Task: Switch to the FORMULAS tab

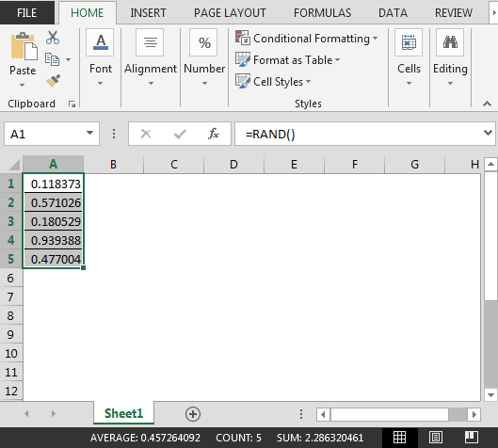Action: [x=322, y=12]
